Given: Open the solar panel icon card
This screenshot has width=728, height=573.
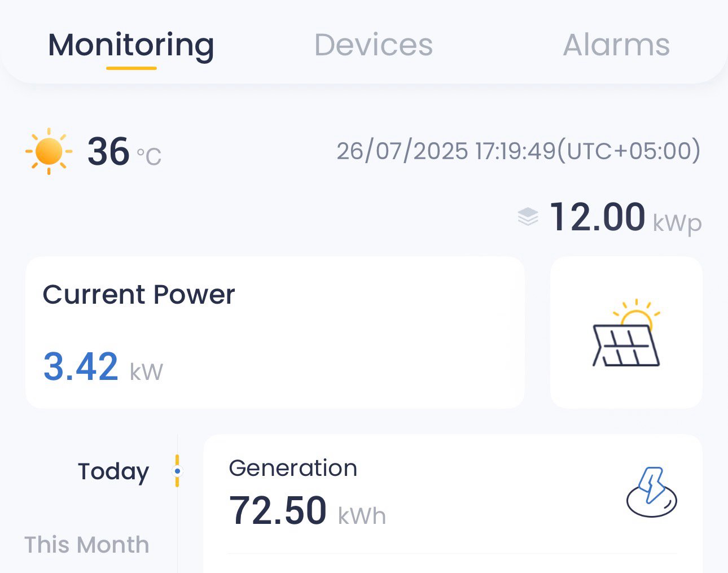Looking at the screenshot, I should (x=626, y=333).
